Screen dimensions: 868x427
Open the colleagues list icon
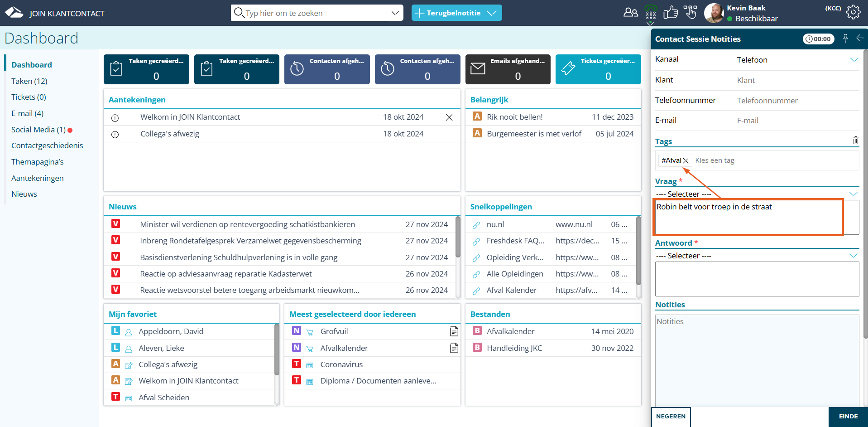click(630, 13)
